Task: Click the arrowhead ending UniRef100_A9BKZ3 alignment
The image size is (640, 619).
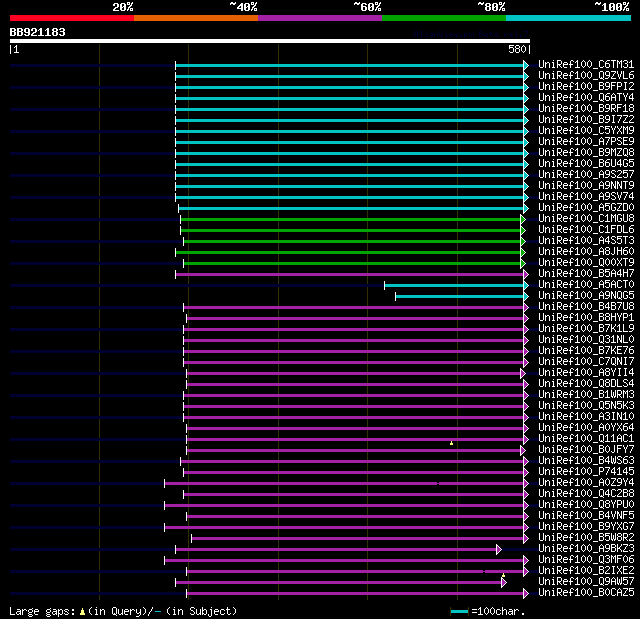Action: (x=499, y=550)
